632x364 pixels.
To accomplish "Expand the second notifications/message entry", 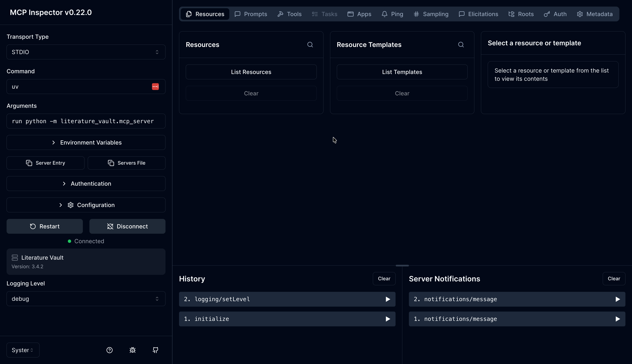I will 517,299.
